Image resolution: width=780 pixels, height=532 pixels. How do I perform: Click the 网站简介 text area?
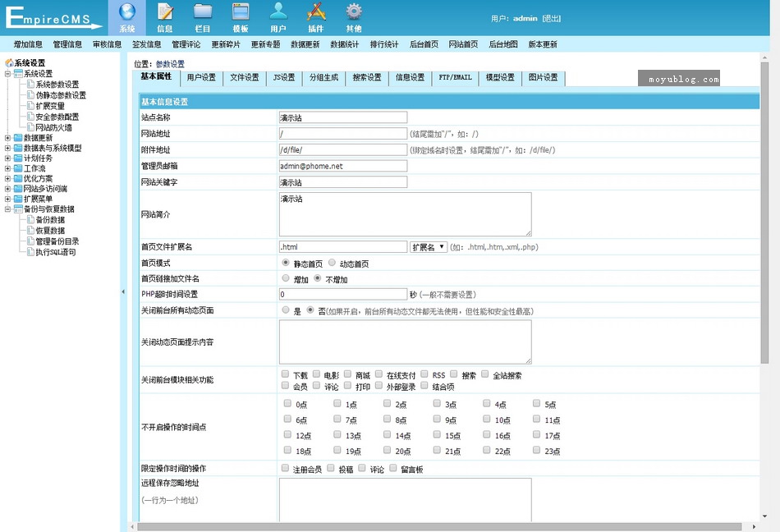coord(406,214)
